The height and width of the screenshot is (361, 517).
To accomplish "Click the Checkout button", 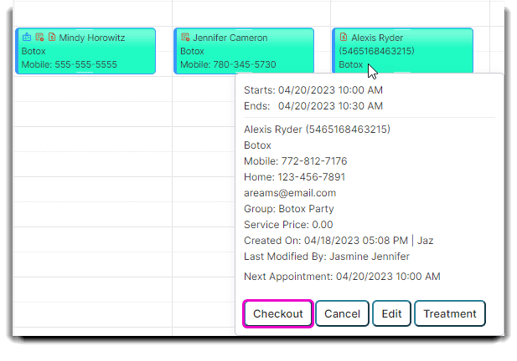I will point(278,314).
